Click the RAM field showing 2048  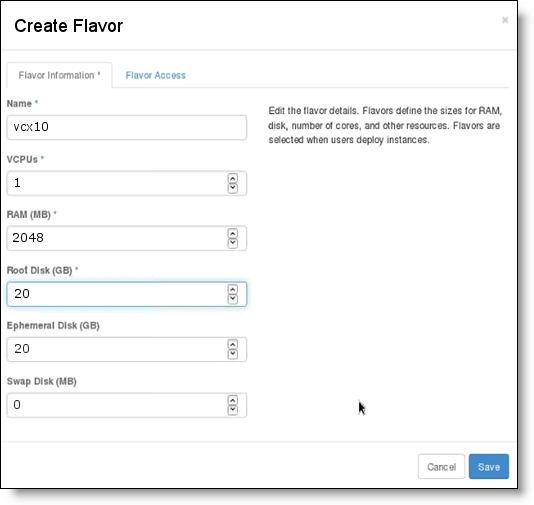click(127, 238)
